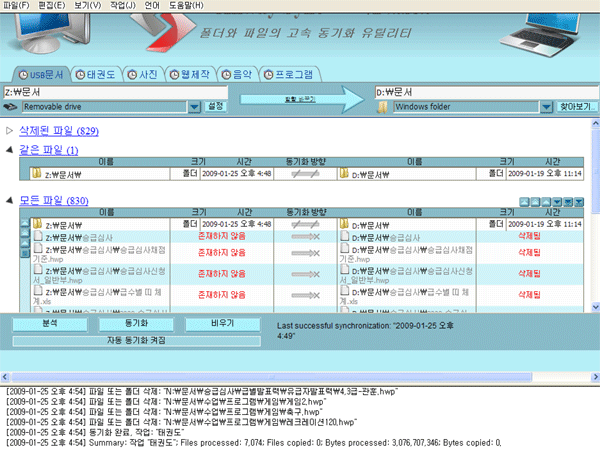Click the page-up double arrow above the 모든 파일 table
This screenshot has height=452, width=600.
(535, 202)
